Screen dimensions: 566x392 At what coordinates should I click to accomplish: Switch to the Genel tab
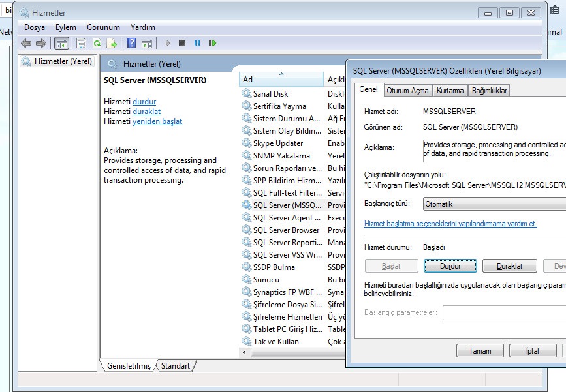[369, 89]
